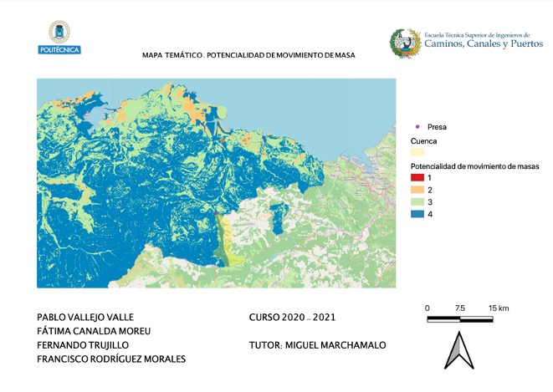Select the orange class 2 legend swatch
Viewport: 553px width, 392px height.
417,191
